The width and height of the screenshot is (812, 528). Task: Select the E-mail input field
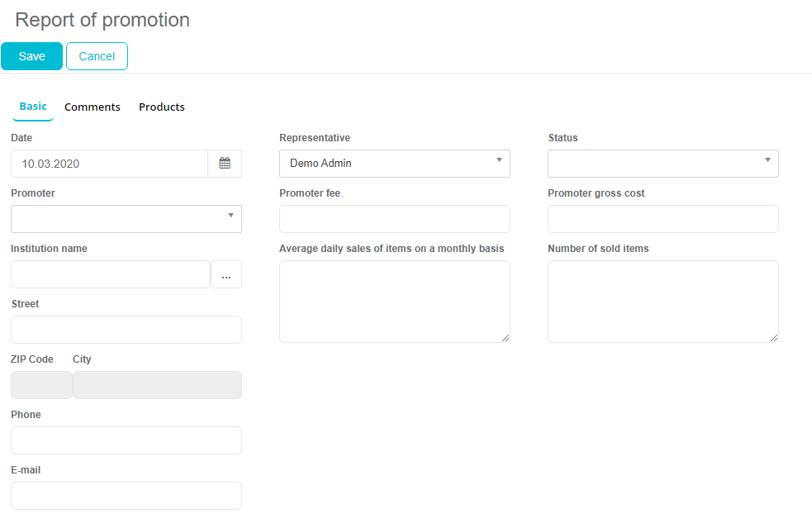pos(126,496)
